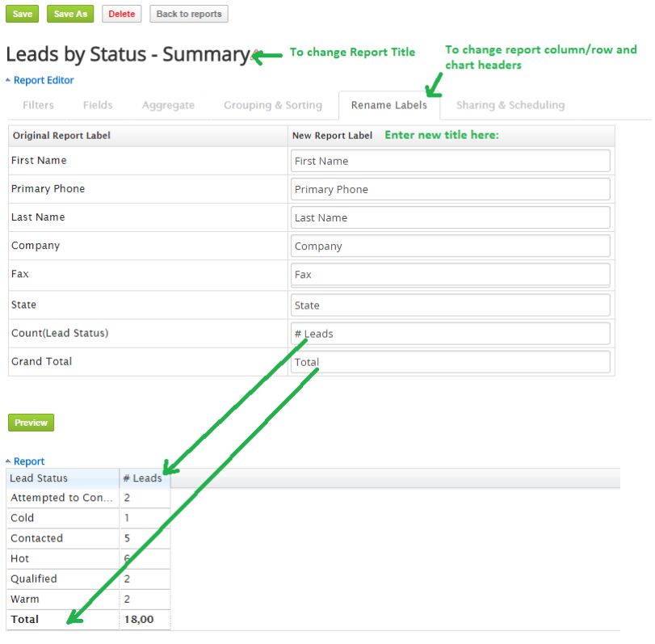Click the Save As button
Image resolution: width=655 pixels, height=644 pixels.
pyautogui.click(x=70, y=14)
